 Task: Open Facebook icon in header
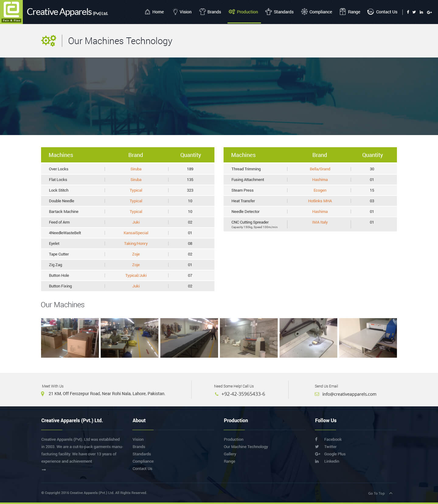408,12
